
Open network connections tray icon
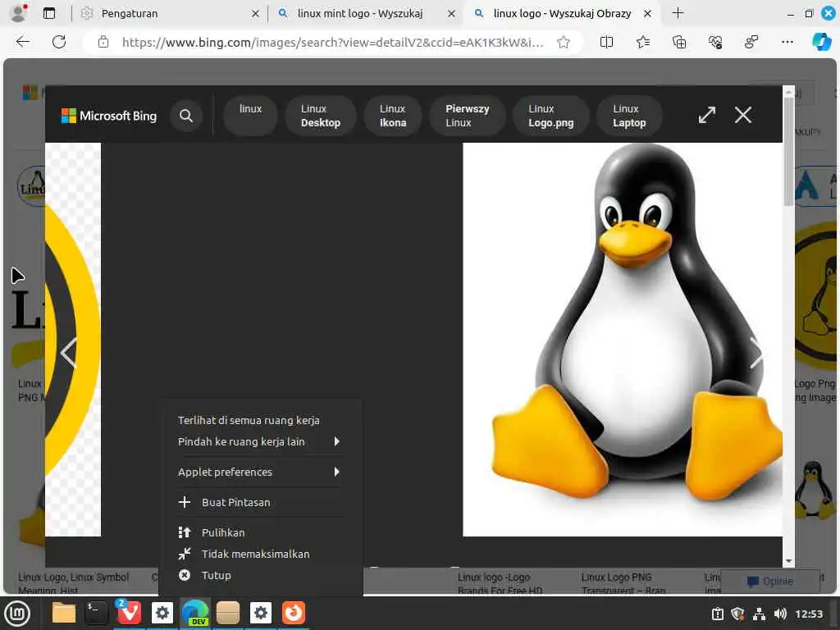click(x=759, y=614)
